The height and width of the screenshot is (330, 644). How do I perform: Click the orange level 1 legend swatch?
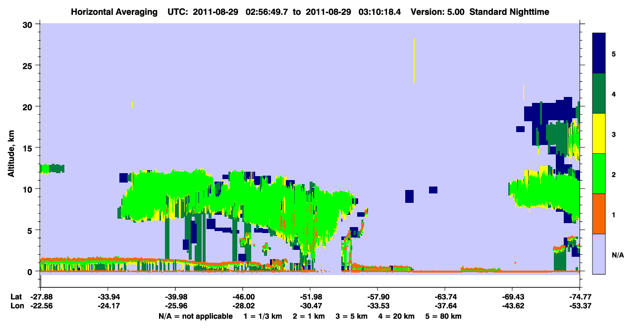[599, 214]
